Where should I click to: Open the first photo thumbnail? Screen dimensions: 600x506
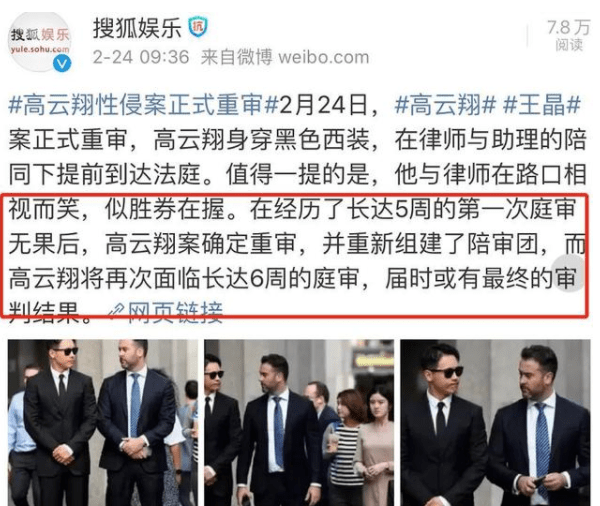[x=103, y=423]
